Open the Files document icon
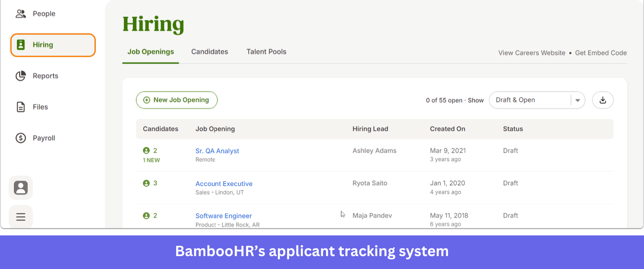Image resolution: width=644 pixels, height=269 pixels. tap(21, 107)
